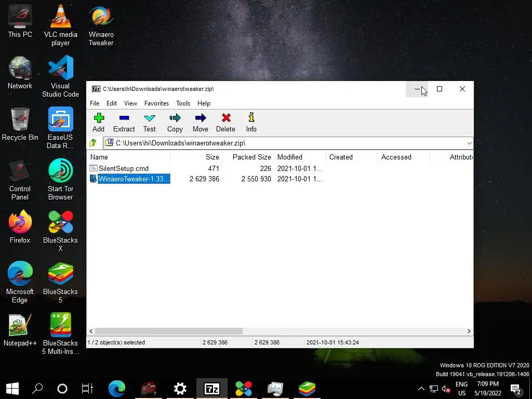This screenshot has width=532, height=399.
Task: Click the Delete toolbar icon
Action: pos(225,123)
